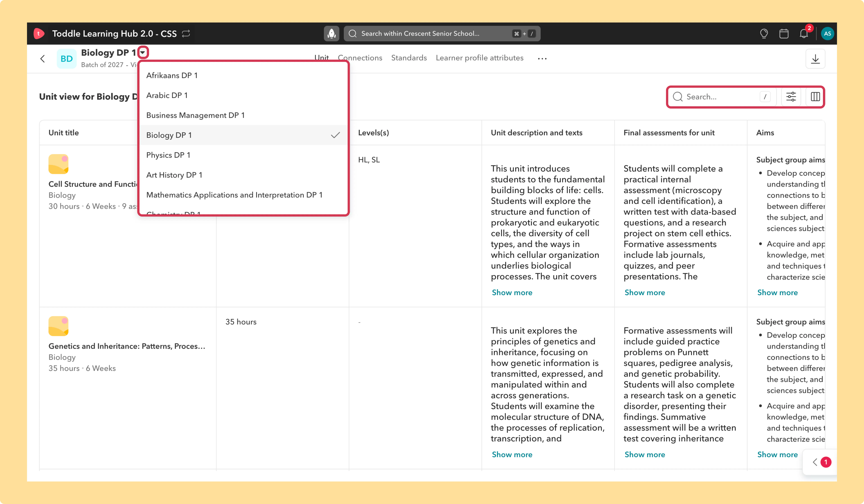Click the Unit title column header

(63, 133)
